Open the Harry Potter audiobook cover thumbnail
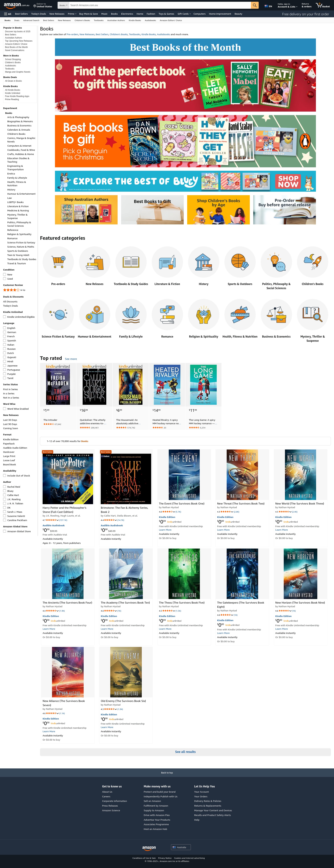Viewport: 334px width, 868px height. point(68,479)
